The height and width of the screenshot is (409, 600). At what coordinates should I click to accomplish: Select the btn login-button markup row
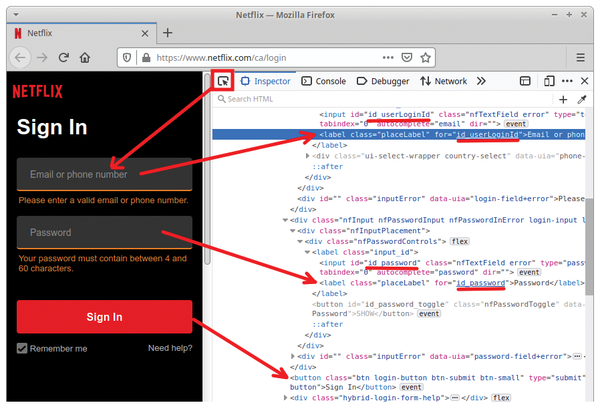pos(437,382)
